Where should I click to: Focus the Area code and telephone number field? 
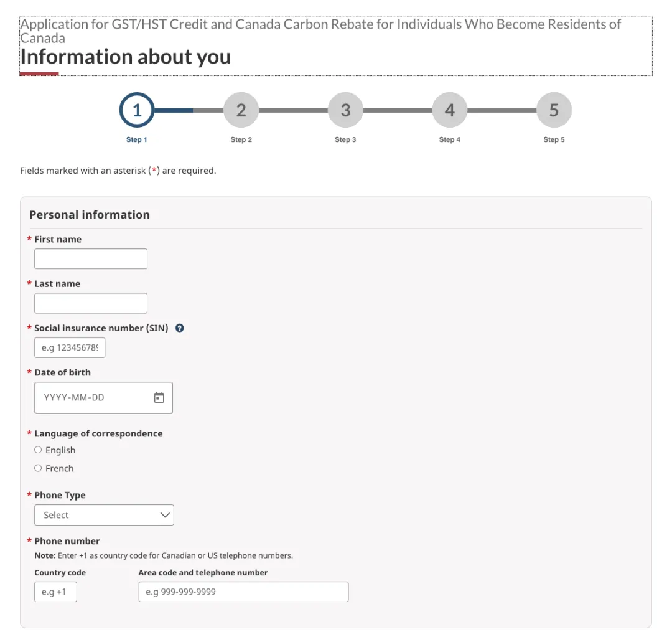tap(243, 592)
